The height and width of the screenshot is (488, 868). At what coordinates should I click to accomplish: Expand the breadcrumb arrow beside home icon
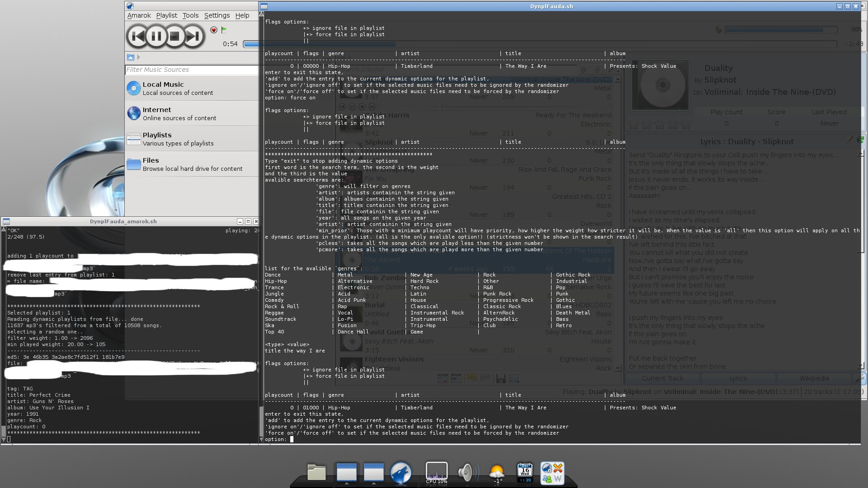[x=139, y=57]
